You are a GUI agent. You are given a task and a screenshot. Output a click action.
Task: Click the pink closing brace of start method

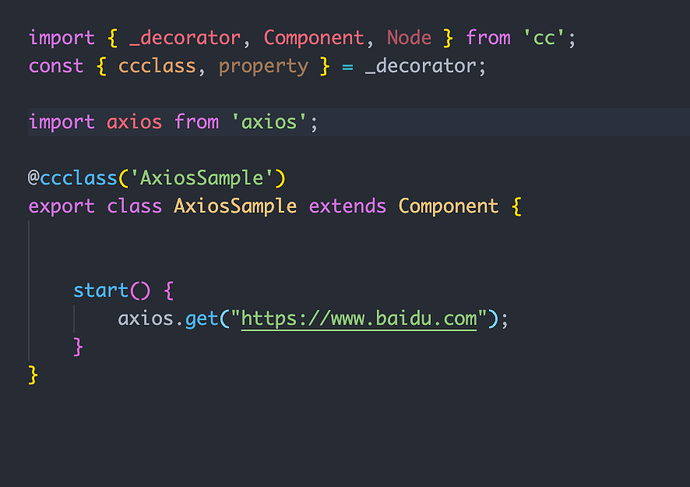coord(78,346)
